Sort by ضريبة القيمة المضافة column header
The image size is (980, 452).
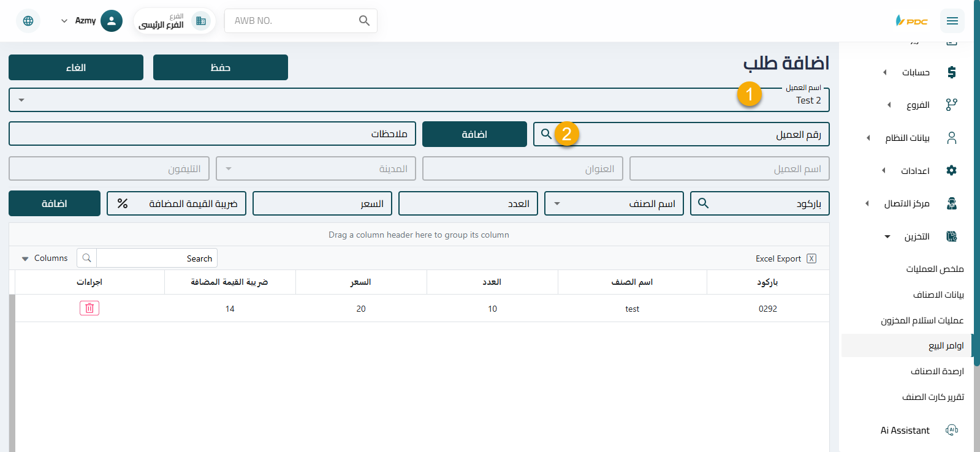tap(230, 282)
